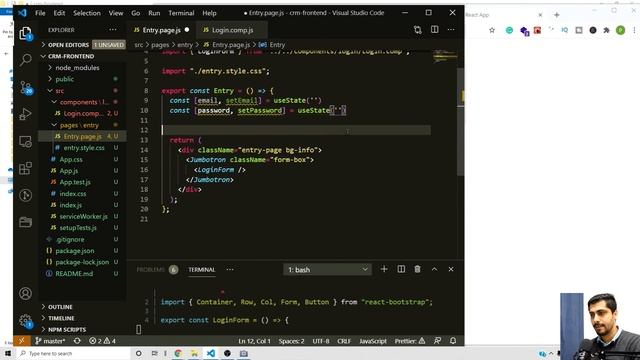640x360 pixels.
Task: Change encoding via 'UTF-8' status item
Action: [x=321, y=340]
